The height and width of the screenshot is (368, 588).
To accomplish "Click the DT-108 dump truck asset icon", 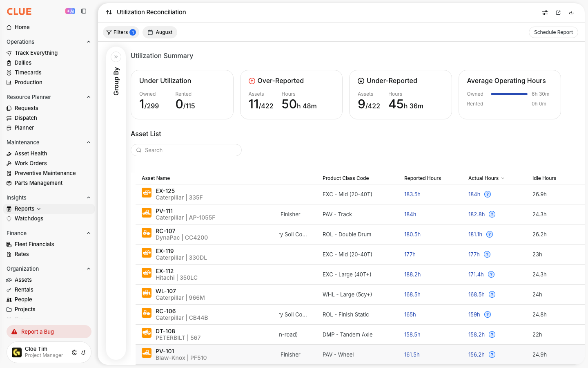I will (x=147, y=333).
